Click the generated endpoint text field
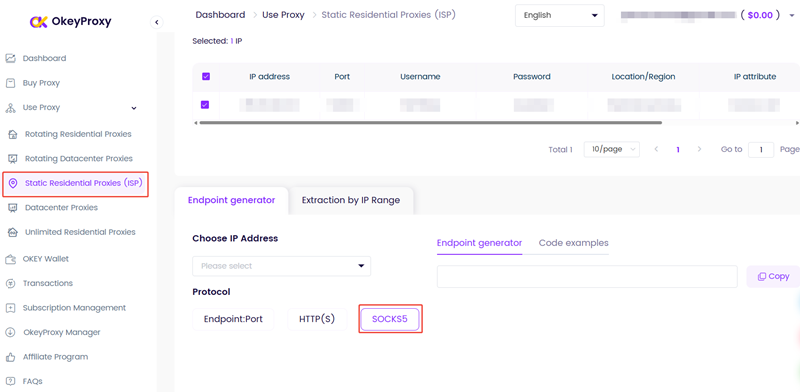Image resolution: width=800 pixels, height=392 pixels. click(x=587, y=276)
